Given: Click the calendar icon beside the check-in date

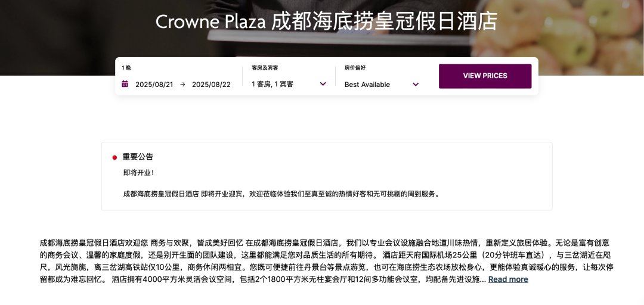Looking at the screenshot, I should [125, 84].
